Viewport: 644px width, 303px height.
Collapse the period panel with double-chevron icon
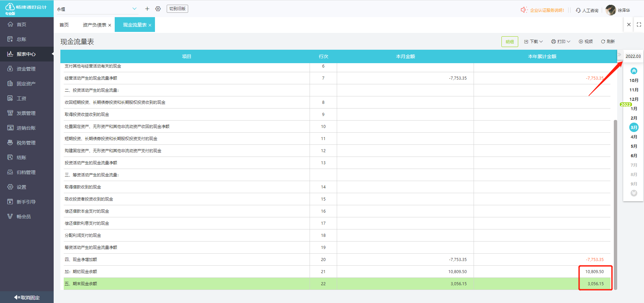pos(619,54)
